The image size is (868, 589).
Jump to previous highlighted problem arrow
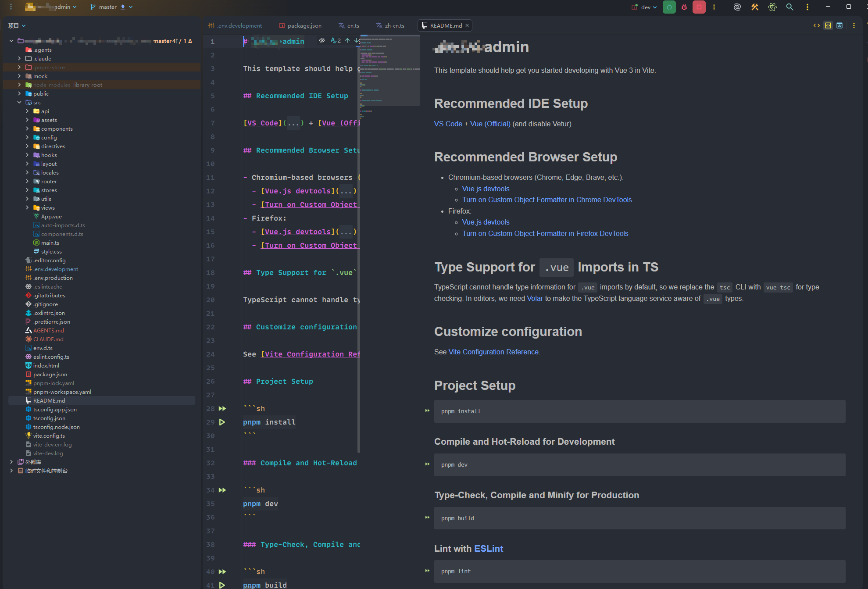(347, 40)
